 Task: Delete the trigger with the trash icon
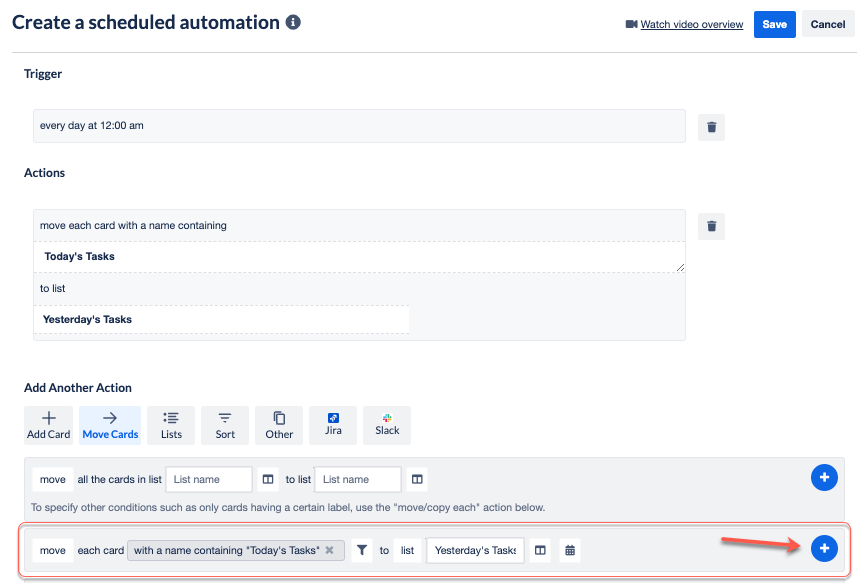pyautogui.click(x=711, y=127)
